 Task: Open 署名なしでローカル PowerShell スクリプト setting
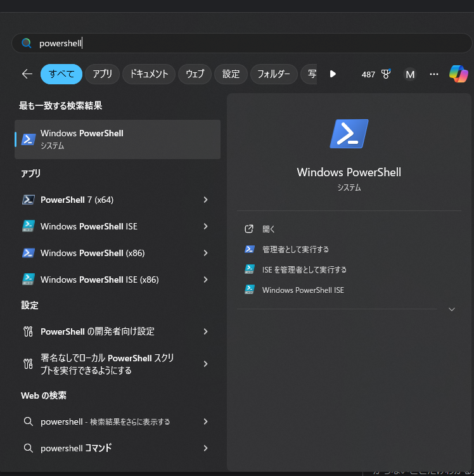[117, 364]
